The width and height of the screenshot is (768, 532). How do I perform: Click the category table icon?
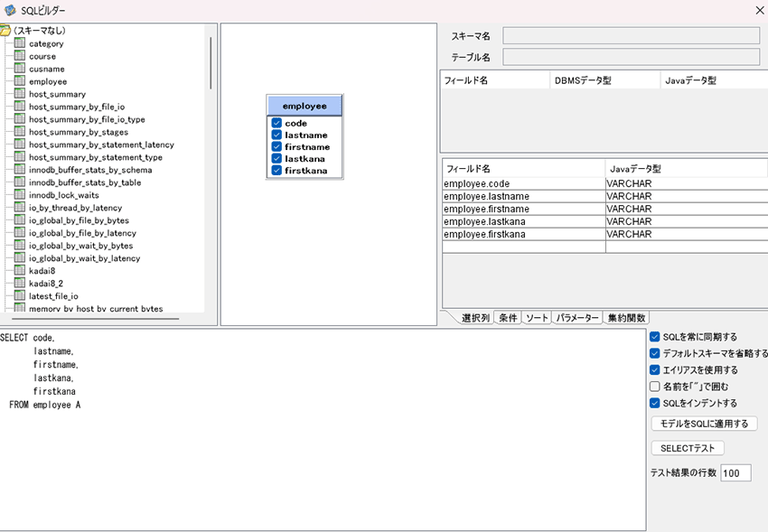point(20,43)
